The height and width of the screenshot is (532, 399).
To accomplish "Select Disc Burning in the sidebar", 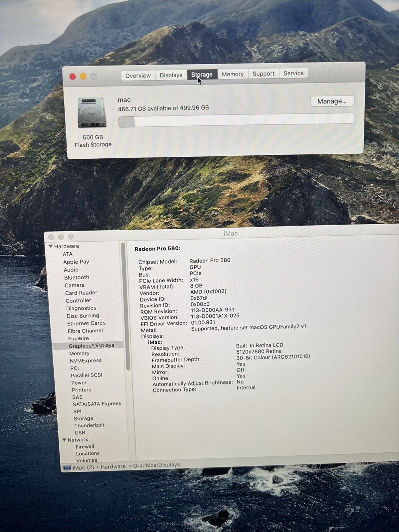I will click(83, 316).
